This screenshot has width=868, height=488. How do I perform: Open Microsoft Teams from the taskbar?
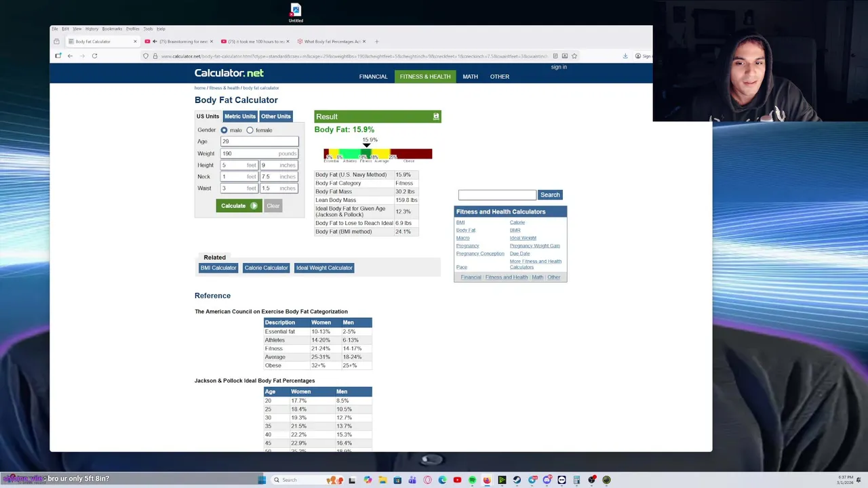pos(412,480)
